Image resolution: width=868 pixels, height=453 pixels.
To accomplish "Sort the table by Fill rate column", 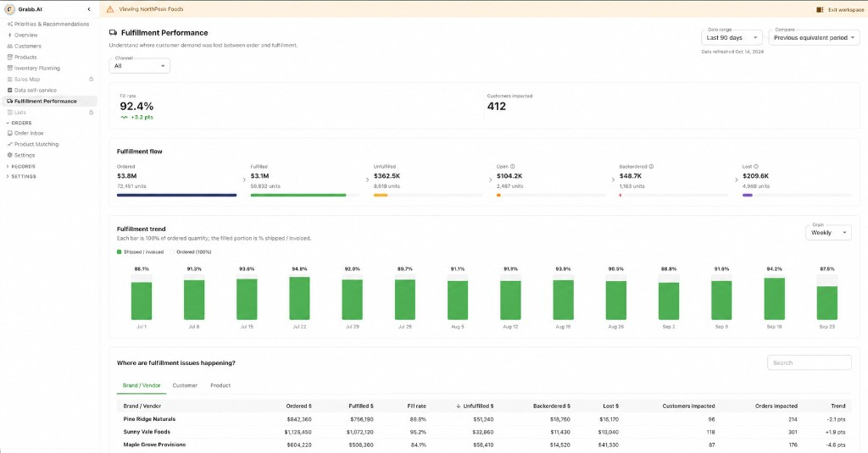I will click(417, 406).
